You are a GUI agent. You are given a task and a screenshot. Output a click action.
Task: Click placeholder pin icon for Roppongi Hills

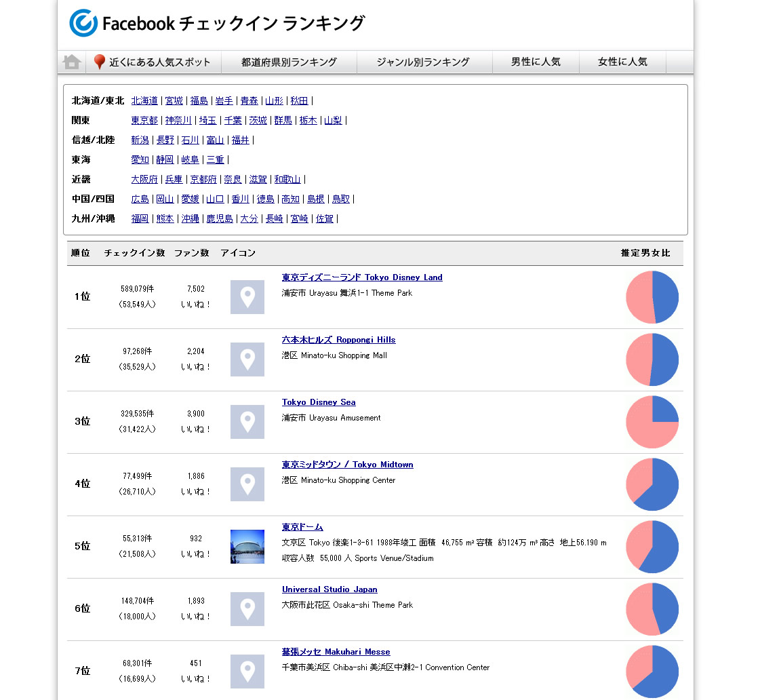tap(247, 359)
